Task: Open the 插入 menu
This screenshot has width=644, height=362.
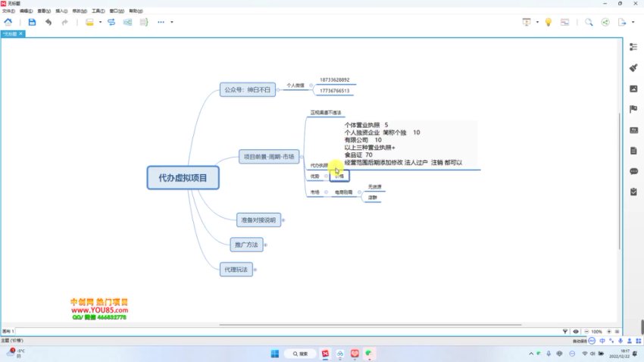Action: click(x=61, y=11)
